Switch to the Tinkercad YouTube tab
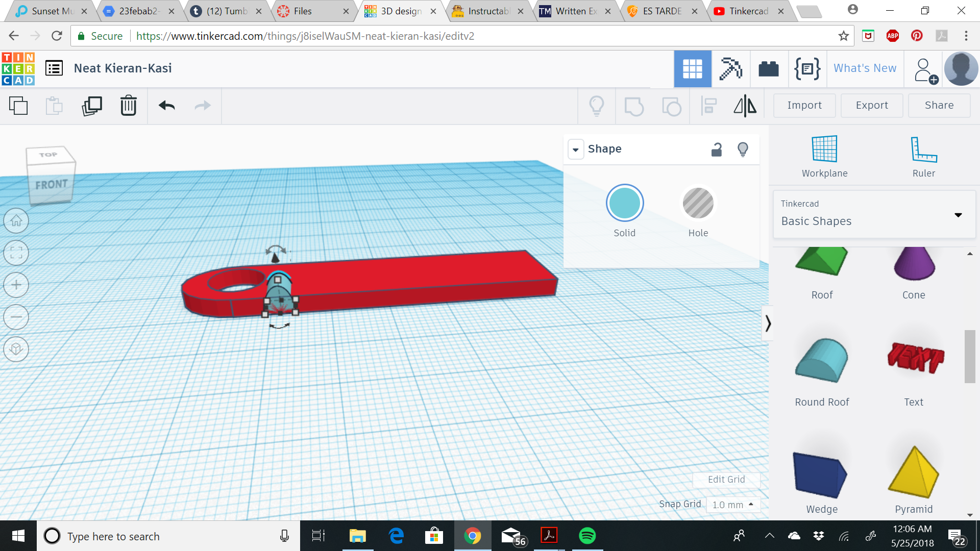The width and height of the screenshot is (980, 551). pos(748,11)
